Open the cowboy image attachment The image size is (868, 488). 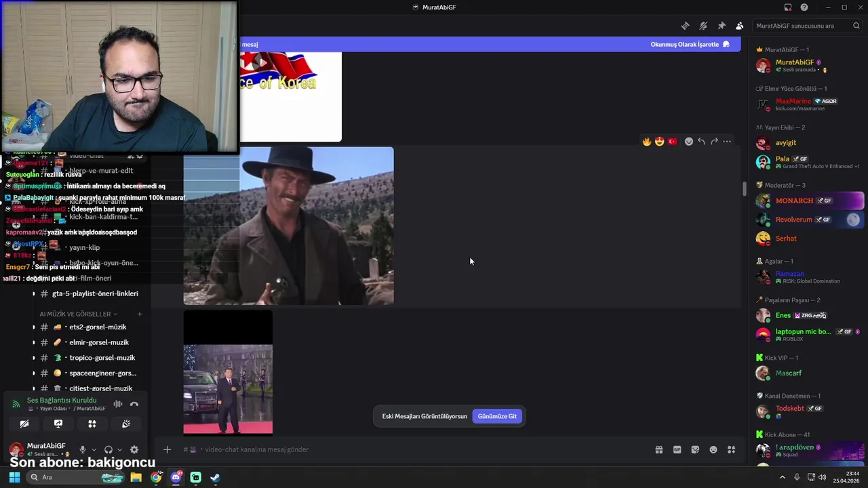click(x=288, y=226)
